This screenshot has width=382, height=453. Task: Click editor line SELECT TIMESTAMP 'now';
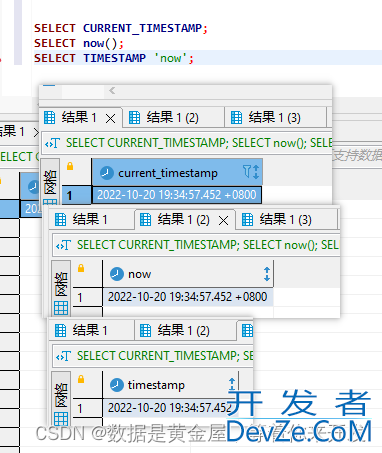114,58
